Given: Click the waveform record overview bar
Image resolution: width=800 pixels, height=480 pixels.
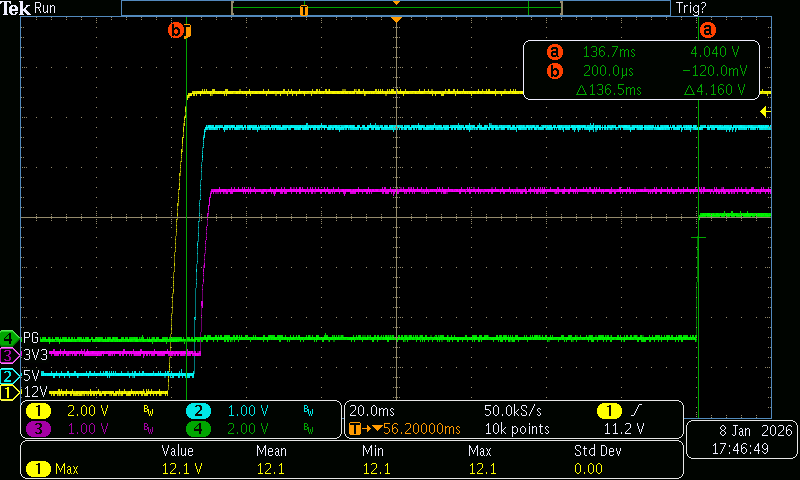Looking at the screenshot, I should coord(396,8).
